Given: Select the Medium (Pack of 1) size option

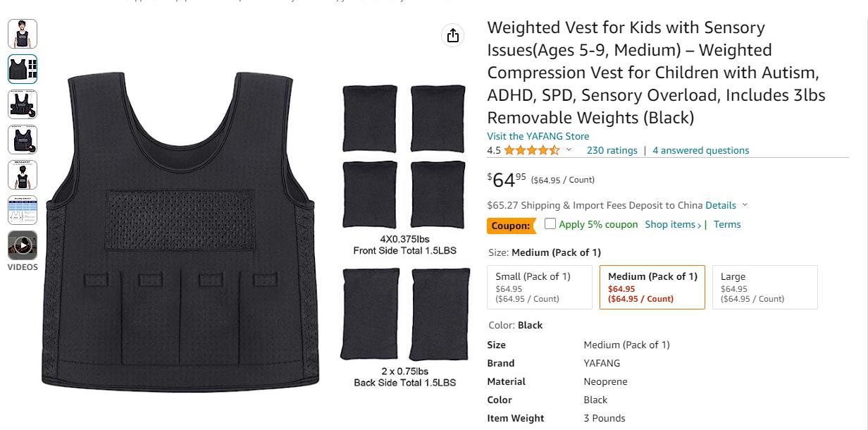Looking at the screenshot, I should 652,287.
